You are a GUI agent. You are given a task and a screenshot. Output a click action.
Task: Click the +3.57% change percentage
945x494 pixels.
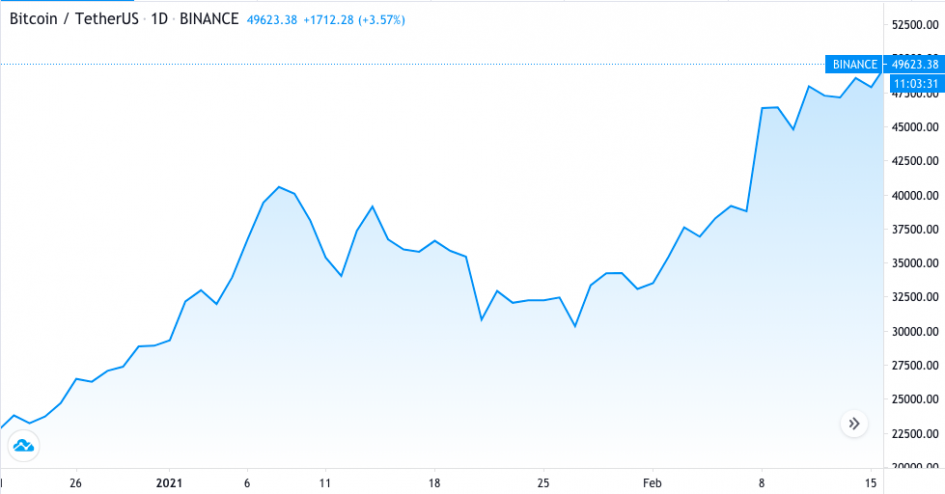pyautogui.click(x=381, y=20)
